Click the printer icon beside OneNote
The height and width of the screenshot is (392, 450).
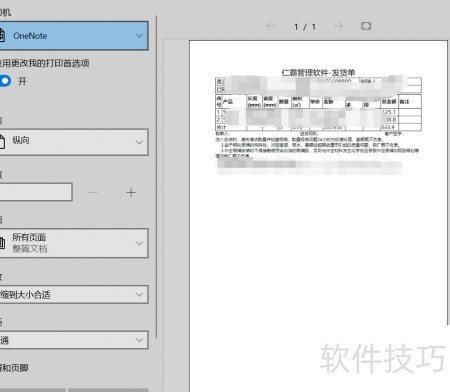tap(2, 35)
